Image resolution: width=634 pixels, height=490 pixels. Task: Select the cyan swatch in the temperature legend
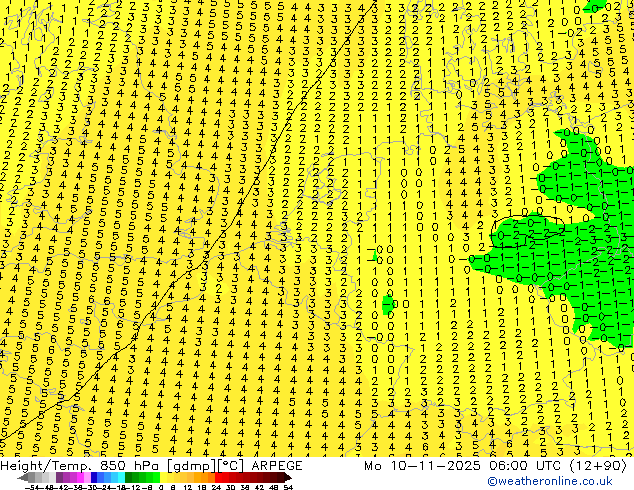[x=121, y=477]
